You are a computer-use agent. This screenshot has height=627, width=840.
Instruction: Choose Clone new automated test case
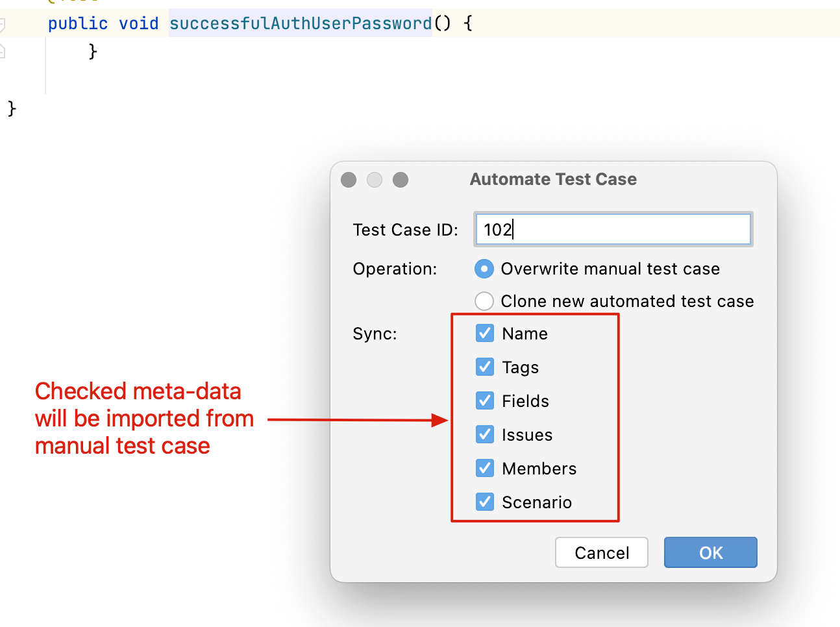[x=484, y=301]
